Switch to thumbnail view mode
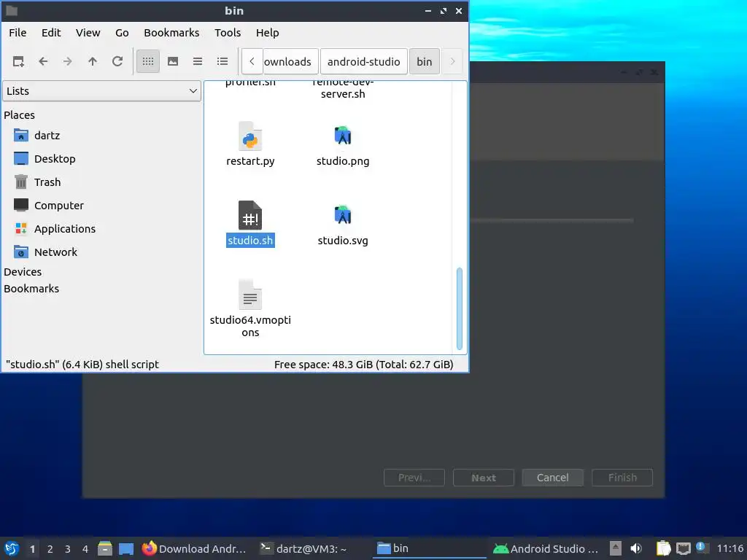 [173, 61]
